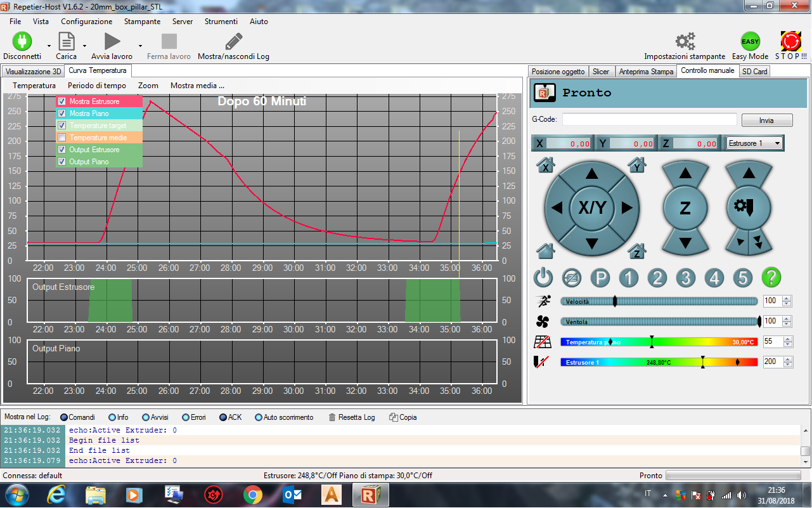Click the Home all axes house icon
This screenshot has width=812, height=508.
coord(545,251)
